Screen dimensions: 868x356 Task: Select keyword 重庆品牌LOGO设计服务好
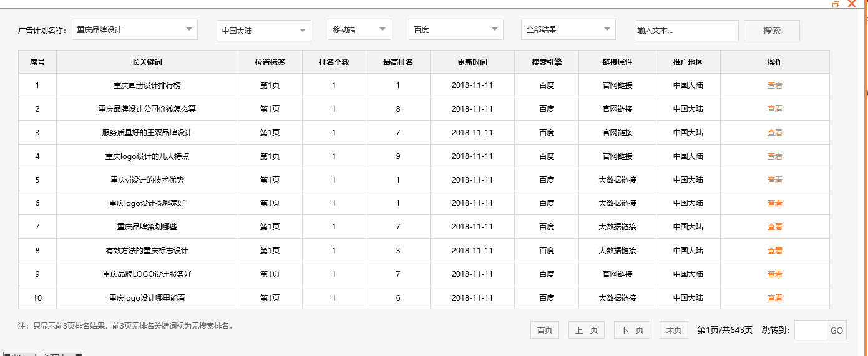pyautogui.click(x=147, y=274)
